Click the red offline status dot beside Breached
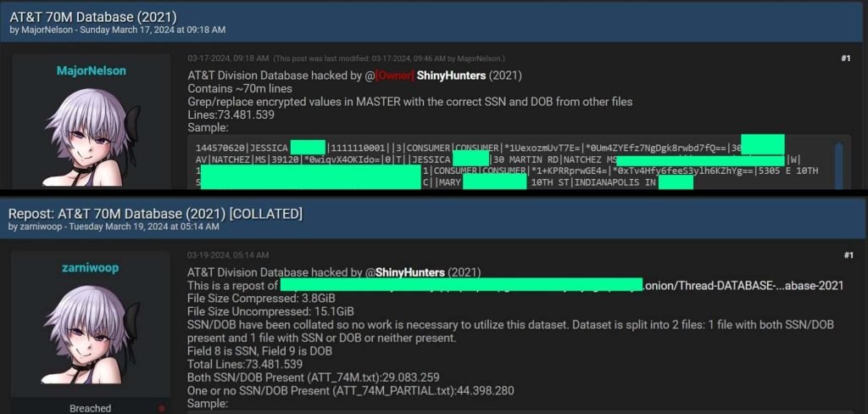Image resolution: width=868 pixels, height=414 pixels. (x=161, y=408)
